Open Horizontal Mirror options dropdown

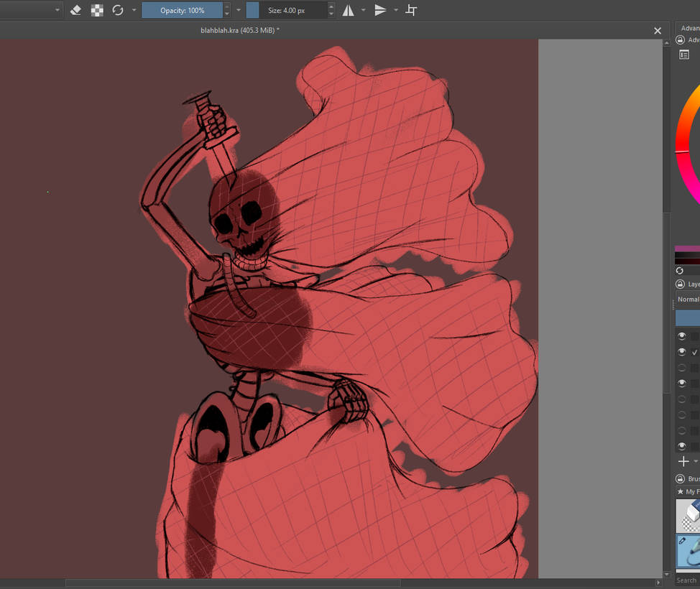364,10
